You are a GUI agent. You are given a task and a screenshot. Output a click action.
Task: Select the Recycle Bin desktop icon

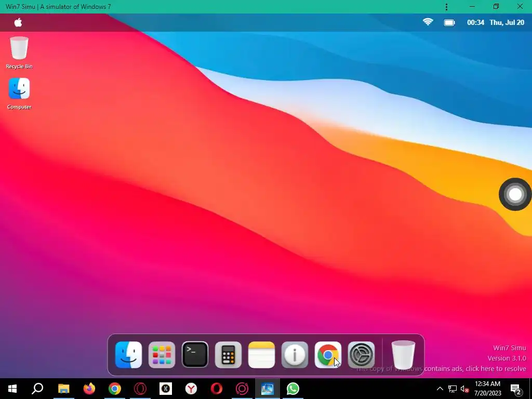[x=19, y=52]
